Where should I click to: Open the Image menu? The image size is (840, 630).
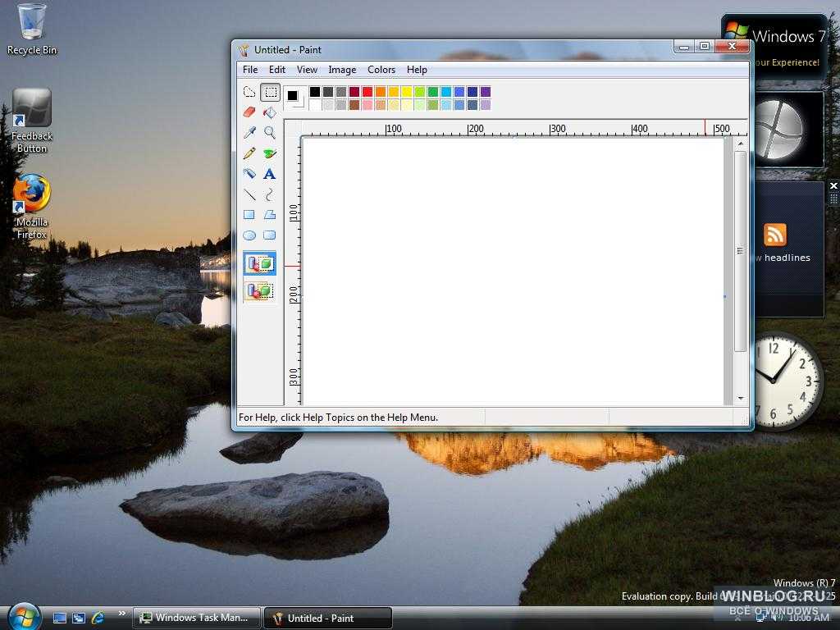[x=342, y=70]
